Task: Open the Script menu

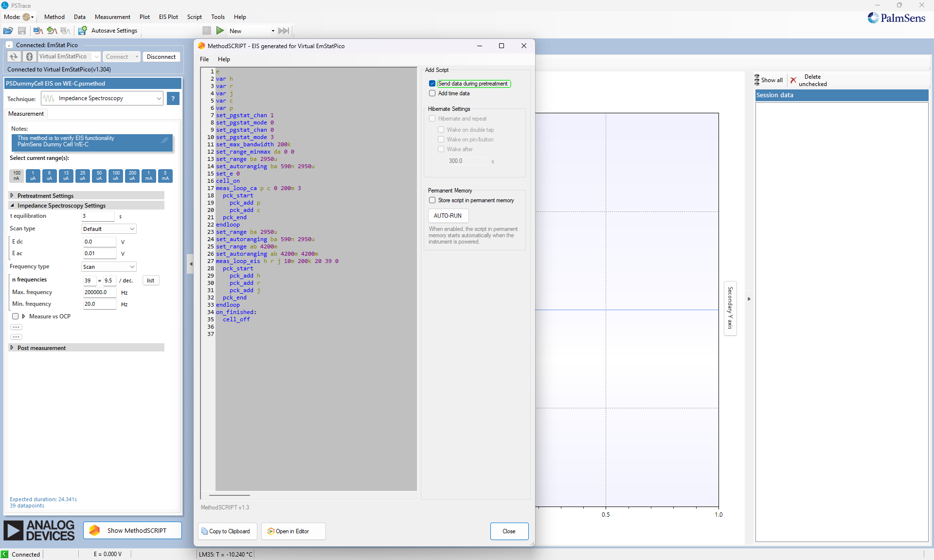Action: tap(194, 17)
